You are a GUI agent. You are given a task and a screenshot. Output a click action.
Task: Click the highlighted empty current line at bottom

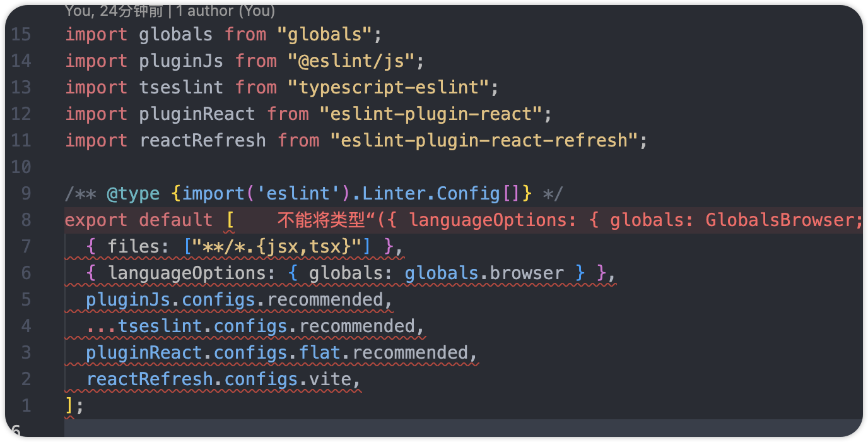[442, 427]
